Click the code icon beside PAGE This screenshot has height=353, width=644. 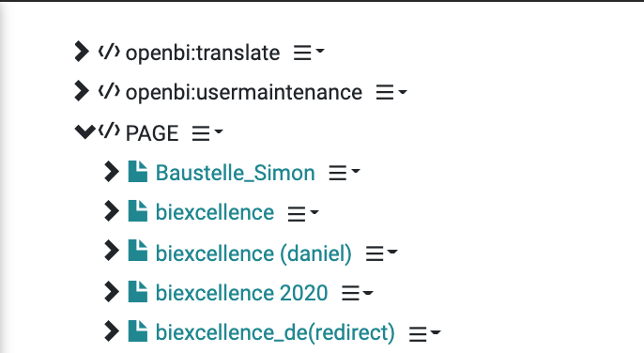pyautogui.click(x=109, y=131)
